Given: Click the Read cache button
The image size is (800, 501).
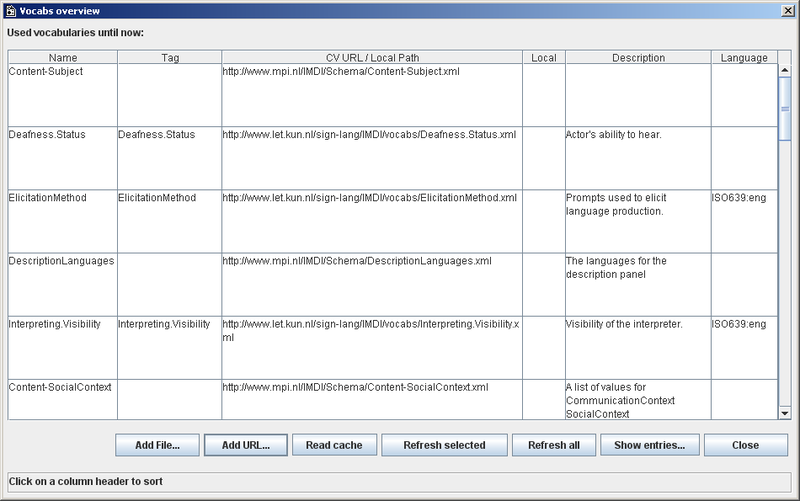Looking at the screenshot, I should pyautogui.click(x=334, y=445).
